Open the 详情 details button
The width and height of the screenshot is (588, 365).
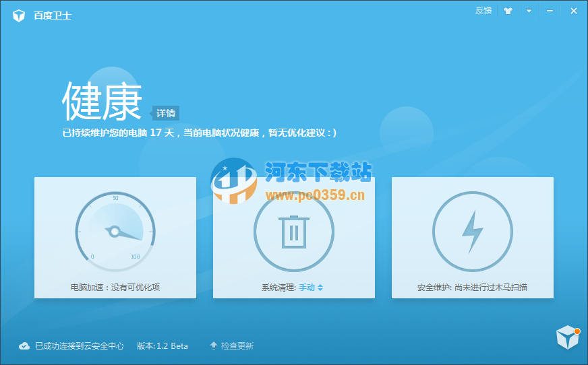165,113
